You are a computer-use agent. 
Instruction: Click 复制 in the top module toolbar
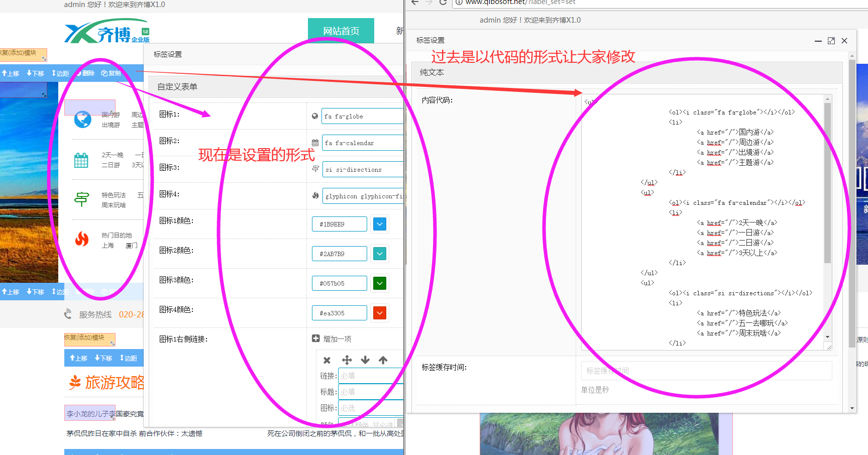tap(111, 73)
